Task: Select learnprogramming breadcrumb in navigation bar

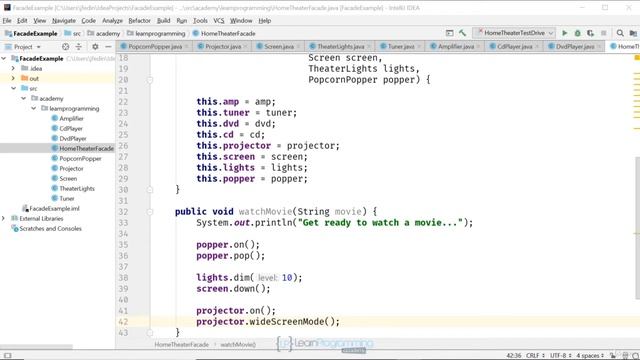Action: coord(156,33)
